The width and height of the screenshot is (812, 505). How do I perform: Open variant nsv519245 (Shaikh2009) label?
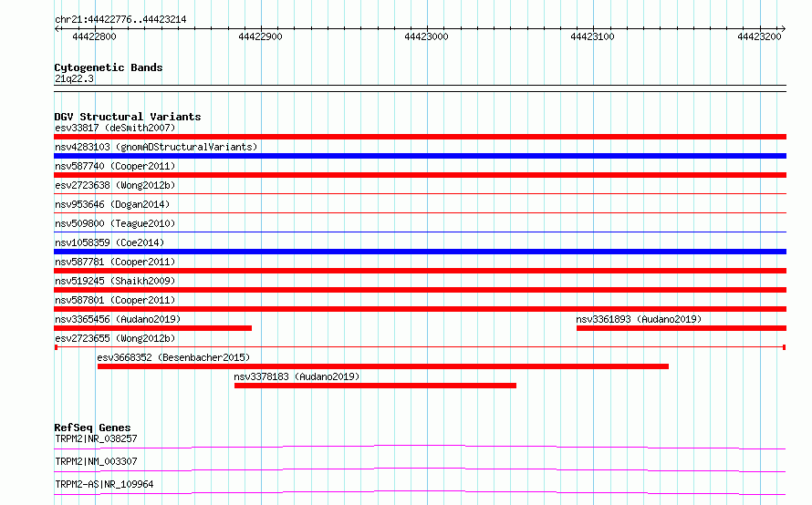coord(115,281)
